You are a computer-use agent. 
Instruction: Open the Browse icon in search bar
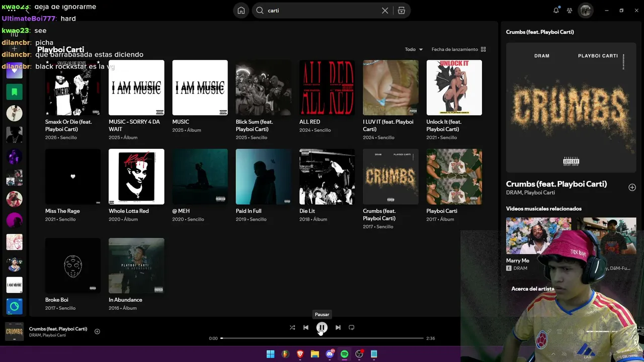pos(401,11)
